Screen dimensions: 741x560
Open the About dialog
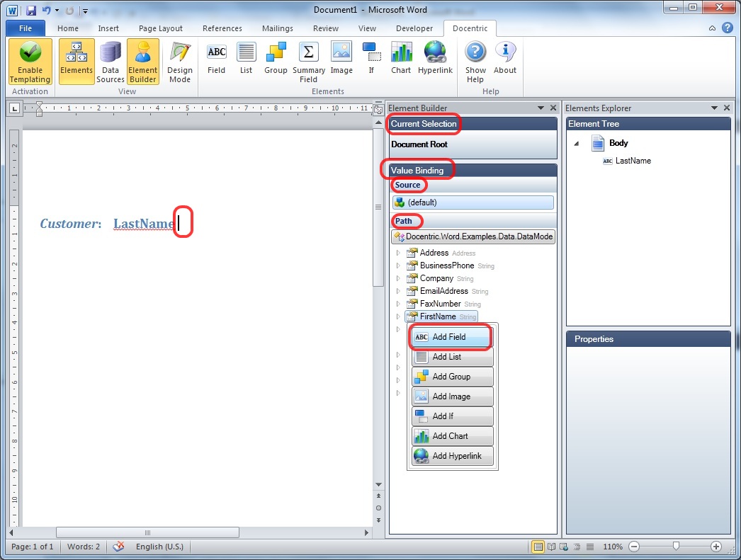click(505, 59)
